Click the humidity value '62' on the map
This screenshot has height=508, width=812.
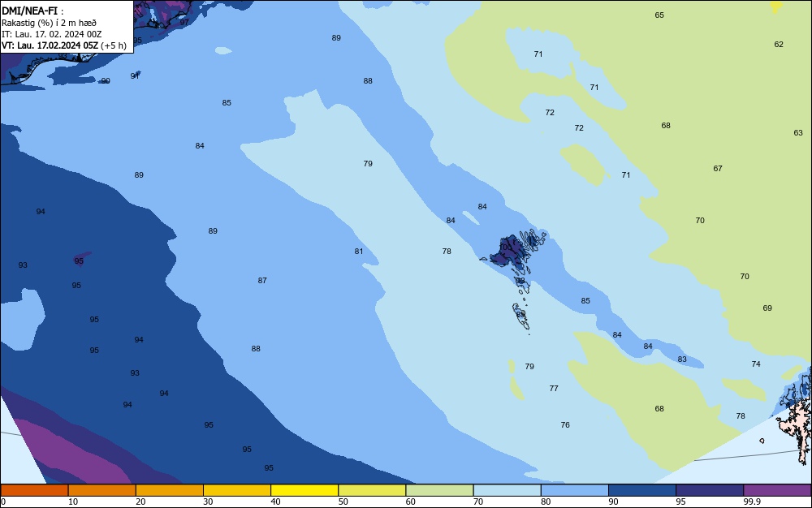pos(779,45)
